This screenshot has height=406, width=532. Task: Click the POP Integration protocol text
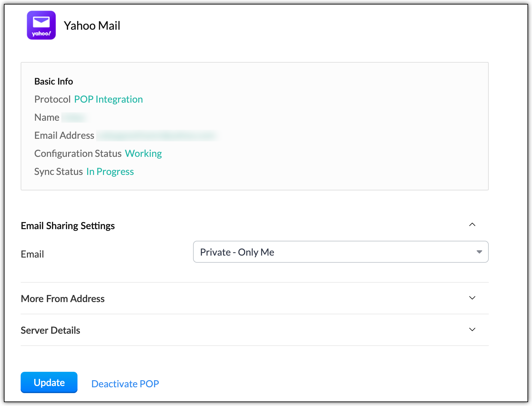tap(108, 99)
